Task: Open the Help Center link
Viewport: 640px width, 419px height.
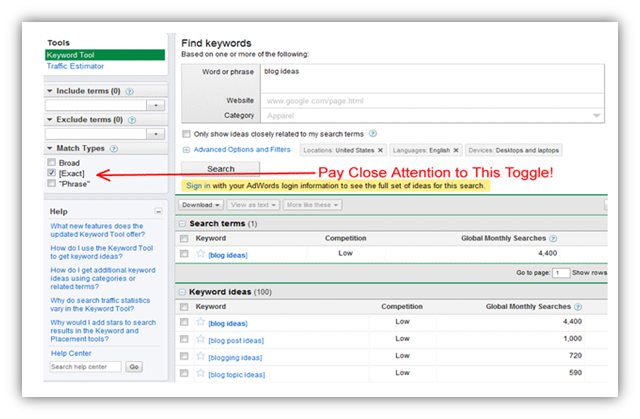Action: point(71,353)
